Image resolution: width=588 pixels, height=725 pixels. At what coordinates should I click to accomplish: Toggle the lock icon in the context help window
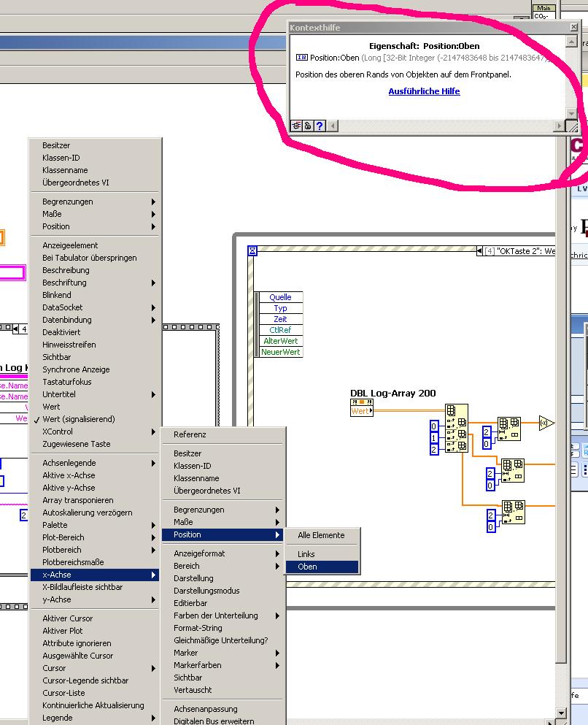[308, 126]
